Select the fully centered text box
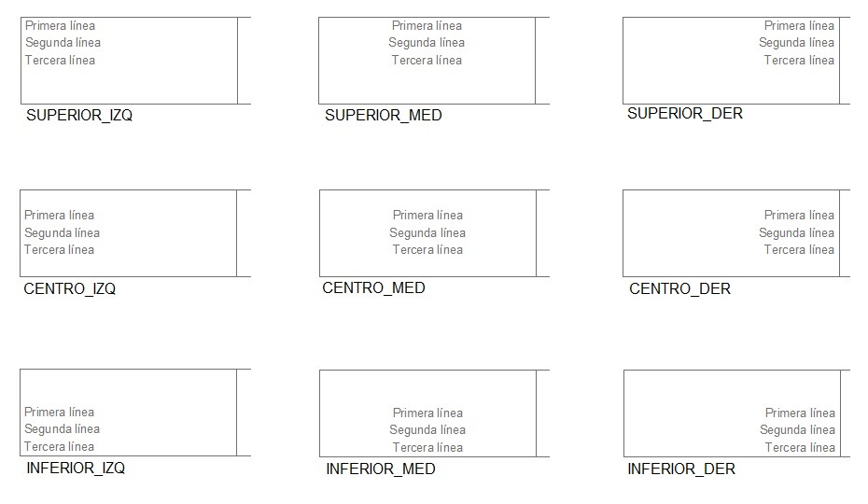Screen dimensions: 868x504 pyautogui.click(x=427, y=233)
